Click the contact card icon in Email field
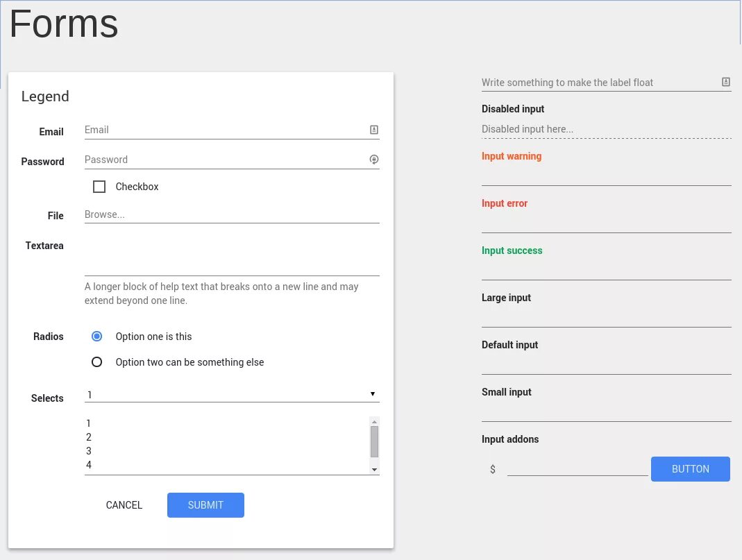Viewport: 742px width, 560px height. coord(373,130)
